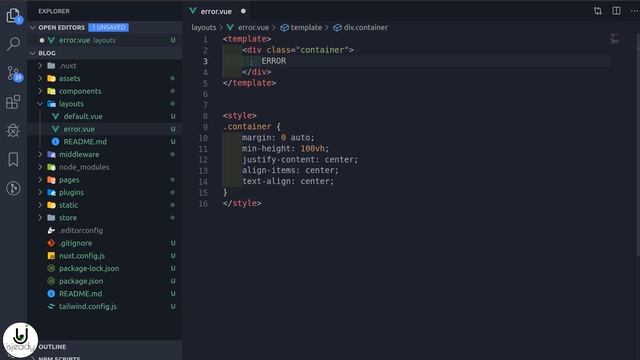
Task: Open the Bookmarks view in activity bar
Action: click(13, 159)
